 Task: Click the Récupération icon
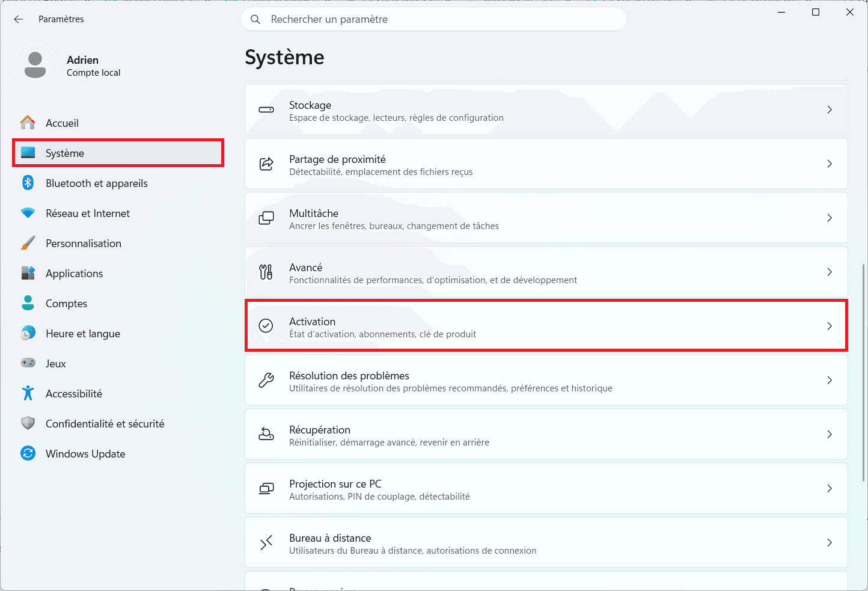pos(266,434)
